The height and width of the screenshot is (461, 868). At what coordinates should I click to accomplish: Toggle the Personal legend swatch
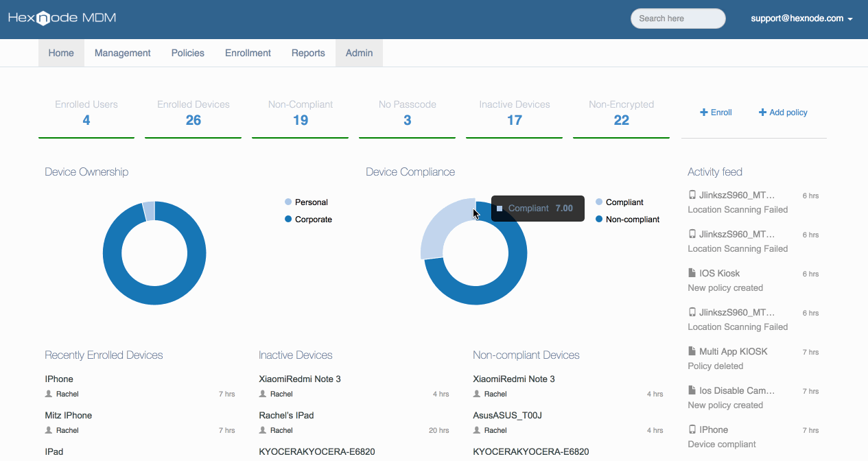[x=288, y=202]
